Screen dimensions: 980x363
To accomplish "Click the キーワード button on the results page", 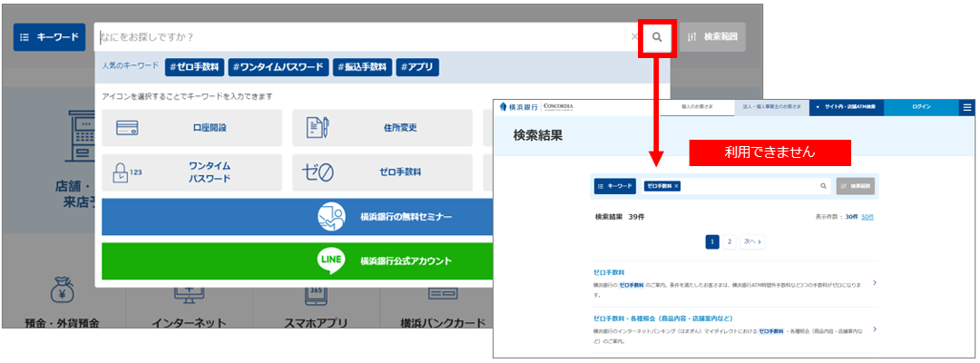I will [615, 186].
